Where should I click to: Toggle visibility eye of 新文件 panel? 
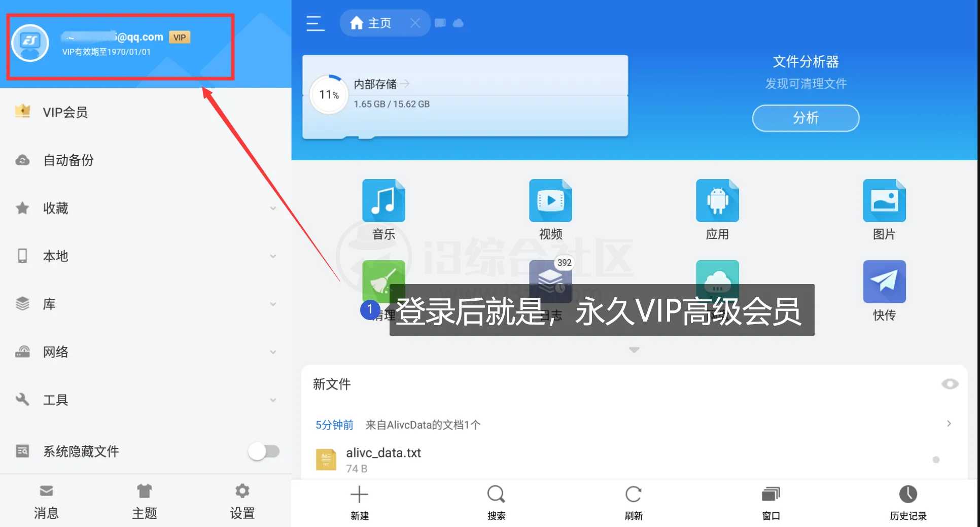950,384
